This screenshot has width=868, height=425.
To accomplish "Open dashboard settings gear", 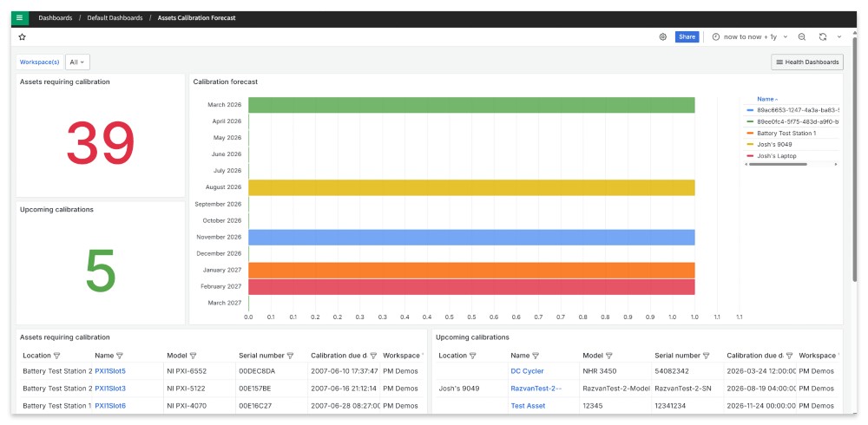I will [x=662, y=37].
